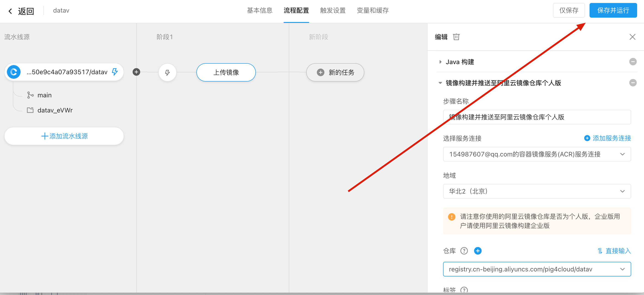Click the delete trash icon beside 编辑
Screen dimensions: 644x295
point(456,37)
